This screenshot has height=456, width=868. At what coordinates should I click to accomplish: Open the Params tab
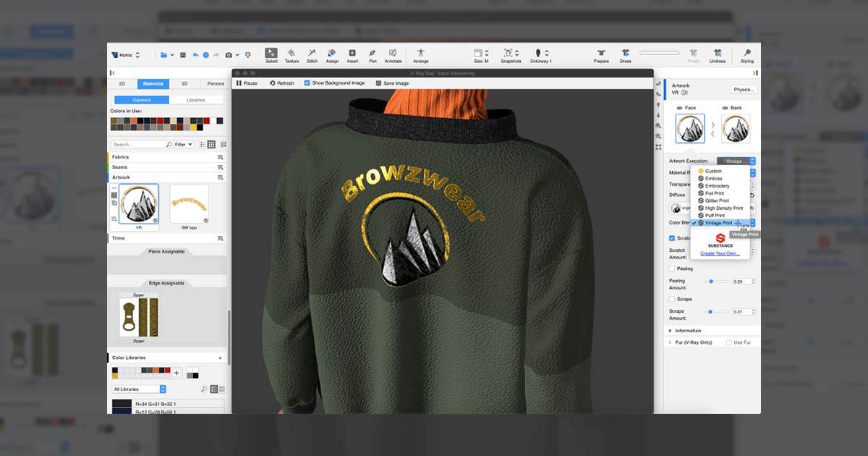(x=215, y=84)
